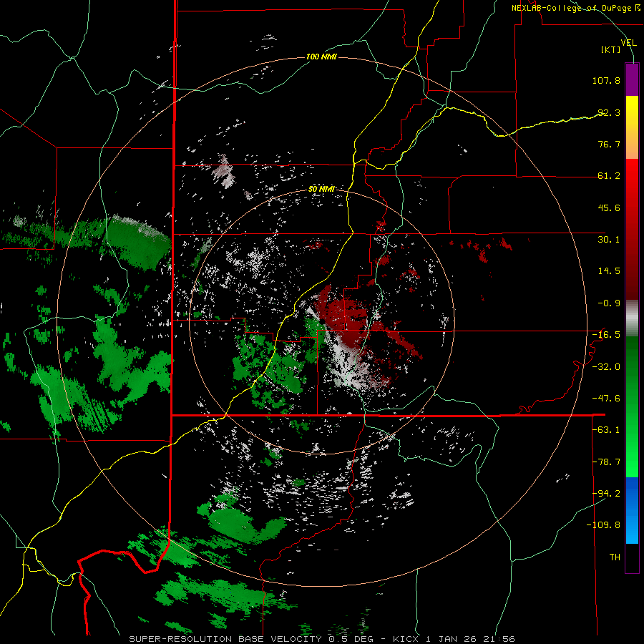This screenshot has width=644, height=644.
Task: Click the -47.6 velocity scale value
Action: click(x=606, y=399)
